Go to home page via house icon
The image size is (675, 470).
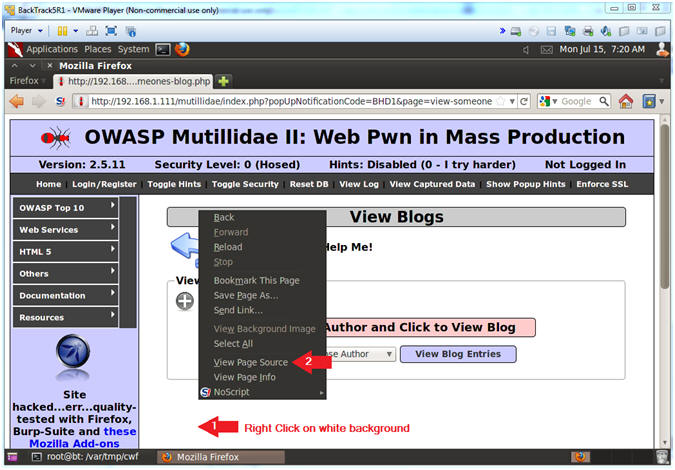pyautogui.click(x=626, y=102)
